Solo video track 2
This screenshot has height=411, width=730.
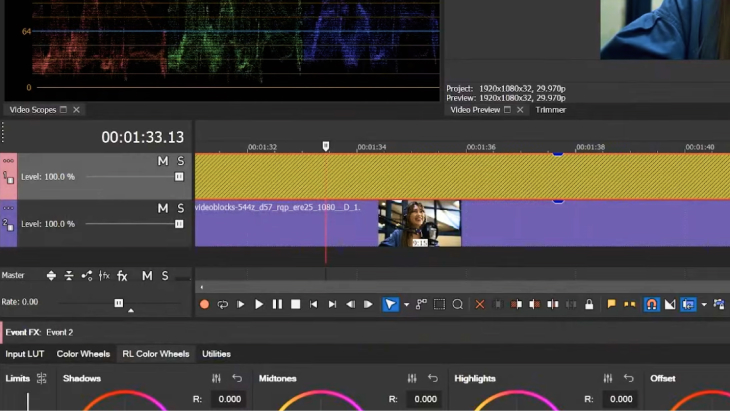tap(181, 208)
